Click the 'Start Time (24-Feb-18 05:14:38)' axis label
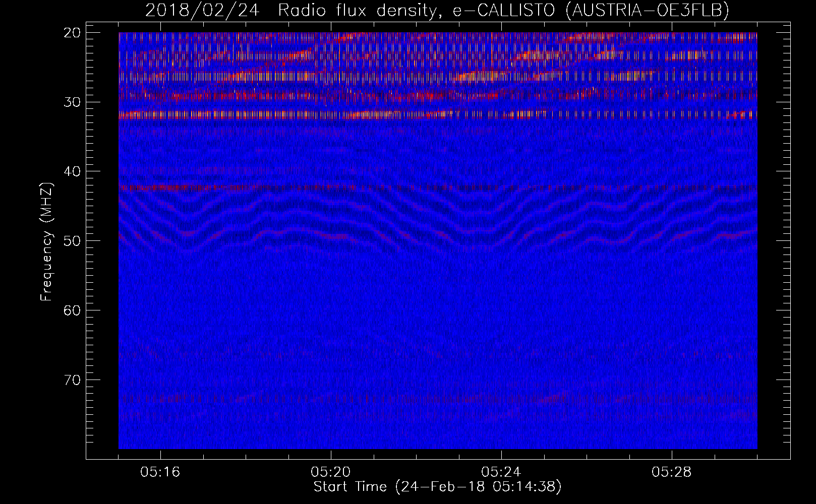816x504 pixels. point(437,487)
